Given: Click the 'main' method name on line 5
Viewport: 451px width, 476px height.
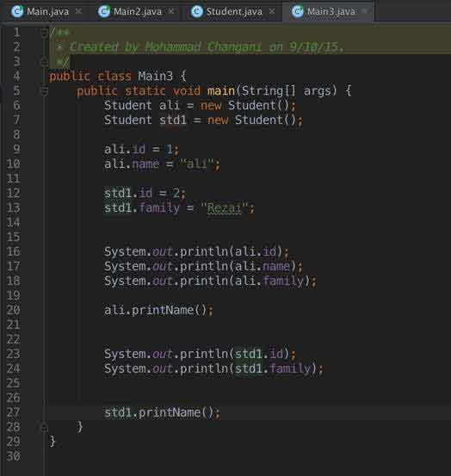Looking at the screenshot, I should (221, 90).
